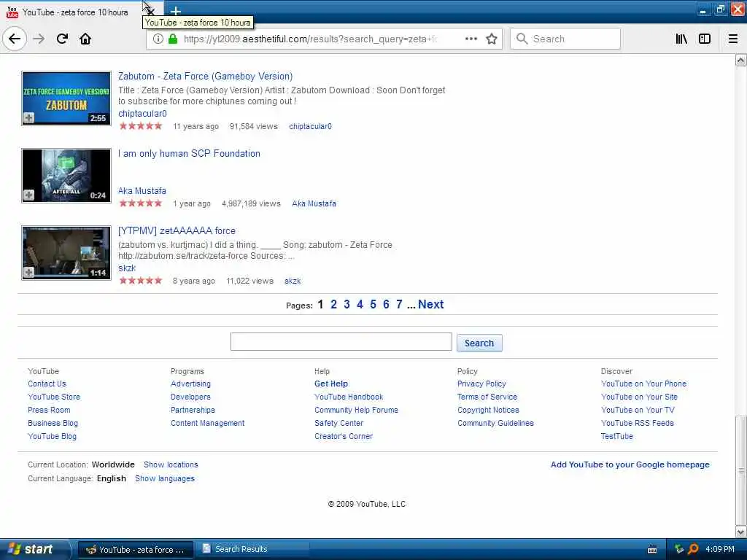The image size is (747, 560).
Task: Open Zabutom Gameboy Version video thumbnail
Action: [66, 98]
